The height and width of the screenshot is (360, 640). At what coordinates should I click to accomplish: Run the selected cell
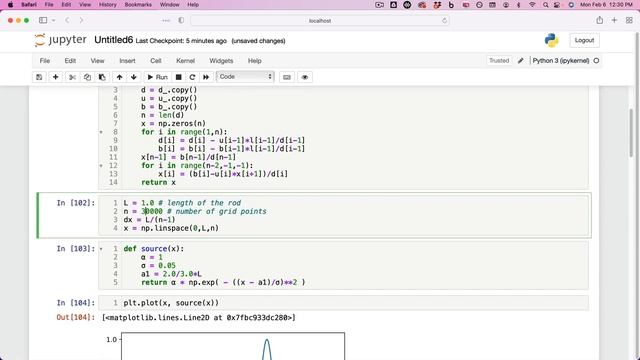158,77
